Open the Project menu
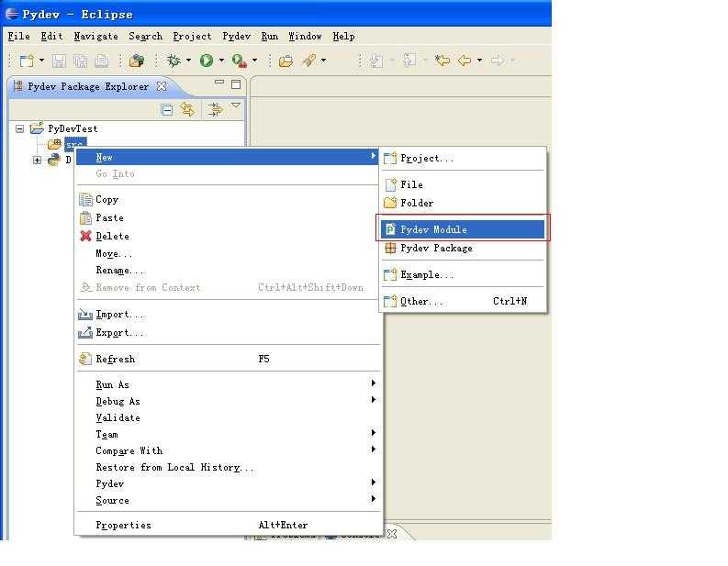728x566 pixels. coord(192,36)
